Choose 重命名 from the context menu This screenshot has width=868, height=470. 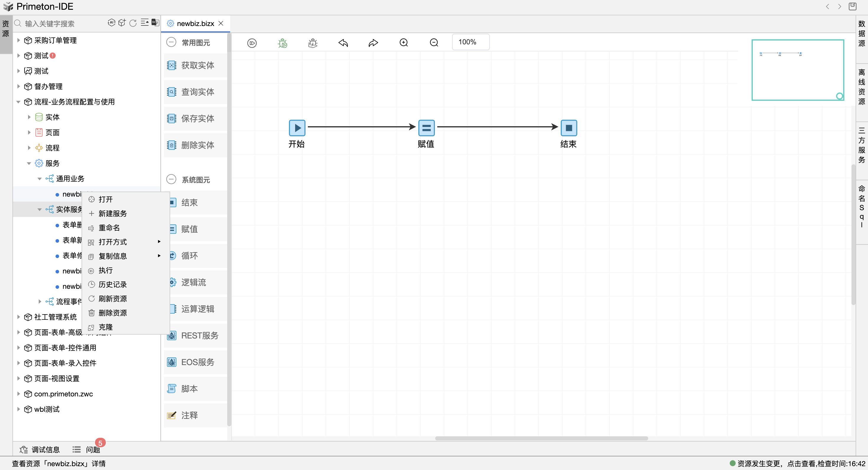109,228
